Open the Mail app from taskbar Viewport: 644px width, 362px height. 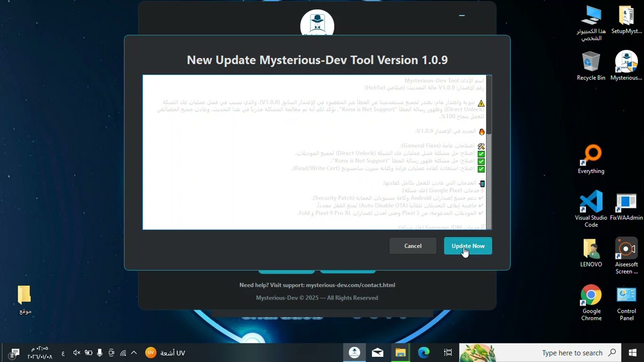[377, 352]
